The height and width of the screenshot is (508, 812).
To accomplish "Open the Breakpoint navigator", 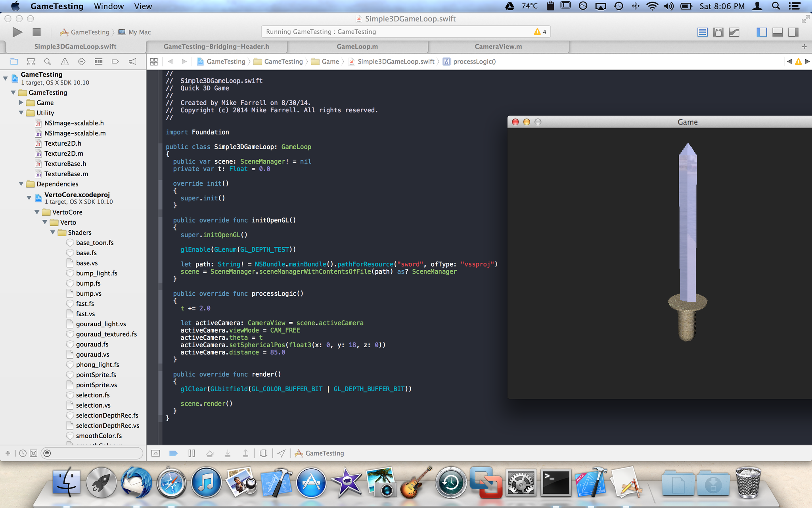I will [115, 62].
